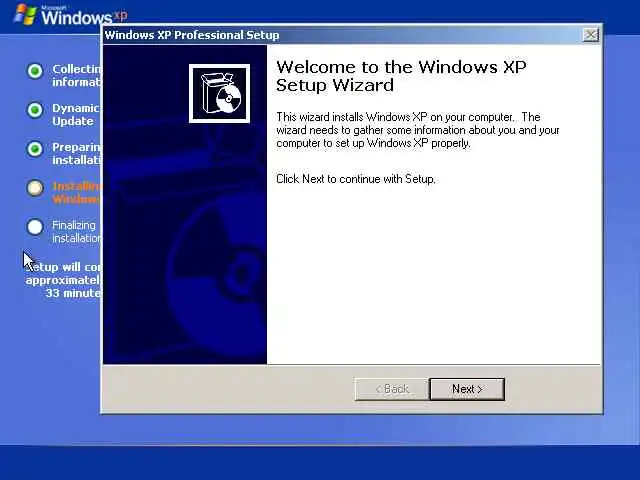Click the disabled Back button
The height and width of the screenshot is (480, 640).
(392, 389)
